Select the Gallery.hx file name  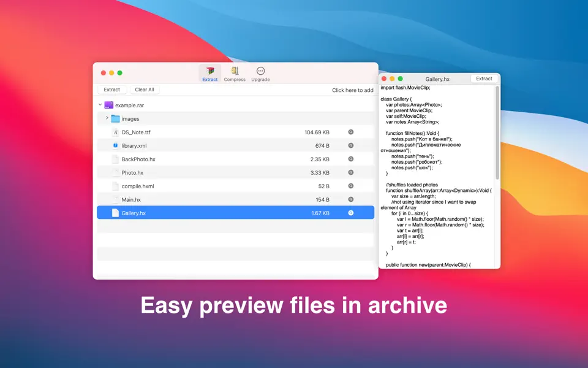134,213
